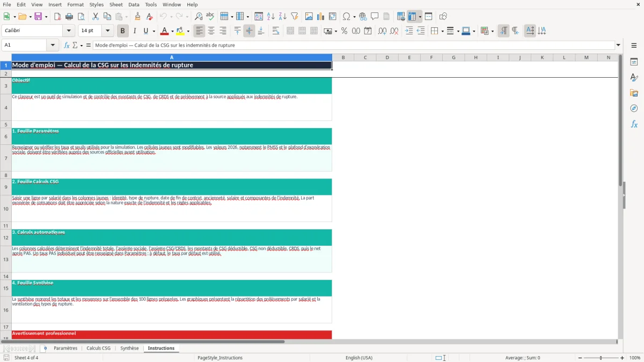Expand the formula bar
This screenshot has width=644, height=362.
(x=618, y=45)
